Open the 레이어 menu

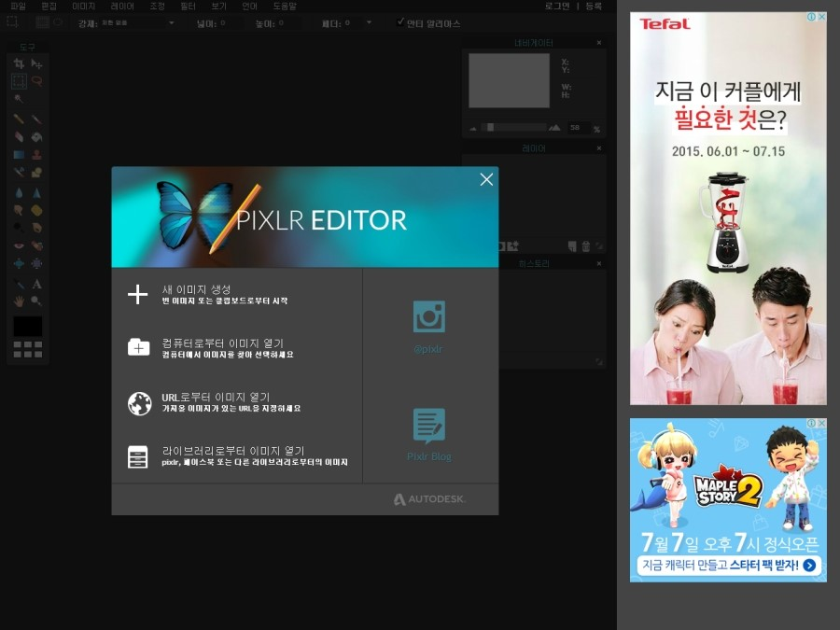(122, 7)
